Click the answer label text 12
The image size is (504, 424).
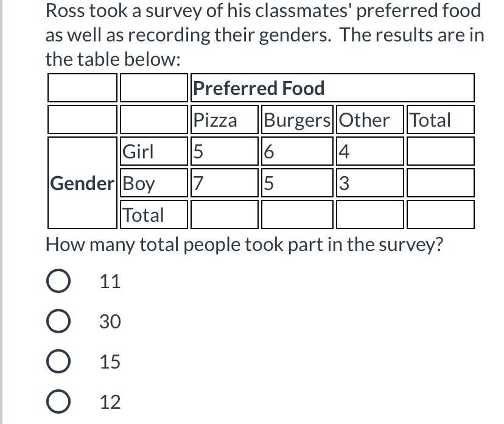click(x=110, y=402)
